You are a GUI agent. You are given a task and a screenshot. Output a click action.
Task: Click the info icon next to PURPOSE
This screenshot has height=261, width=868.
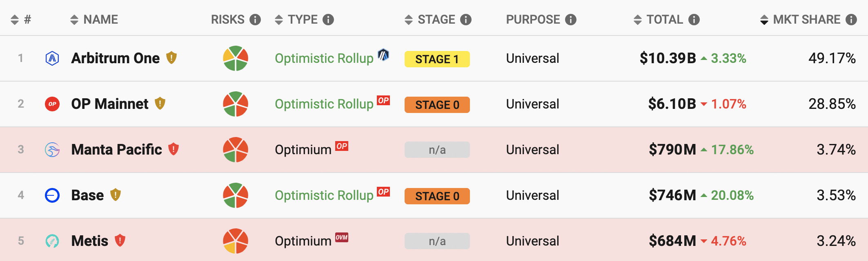tap(571, 20)
